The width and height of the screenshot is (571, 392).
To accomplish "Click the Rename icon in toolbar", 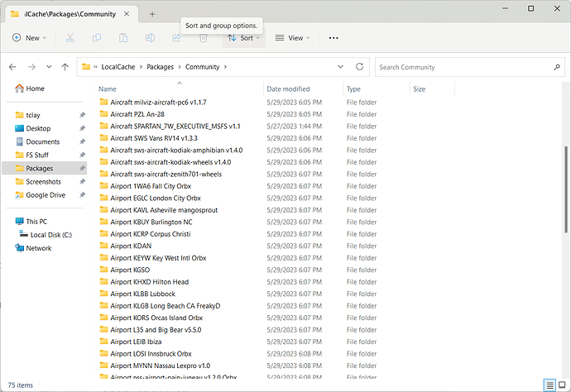I will click(x=150, y=38).
